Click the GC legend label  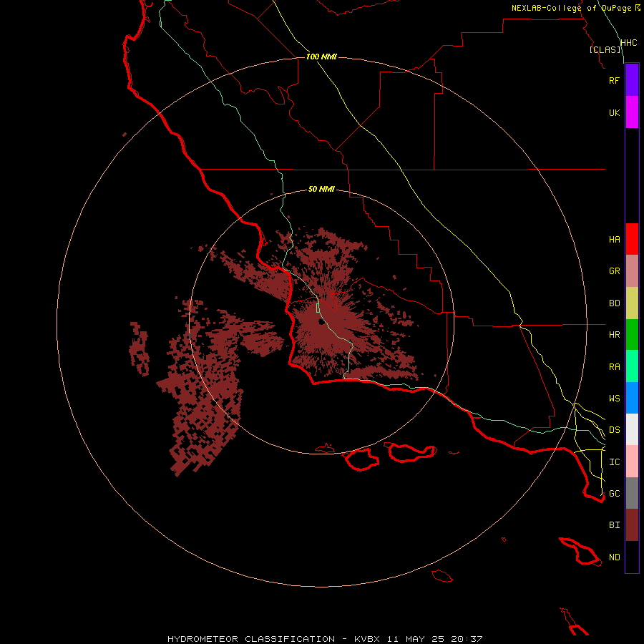pyautogui.click(x=614, y=494)
